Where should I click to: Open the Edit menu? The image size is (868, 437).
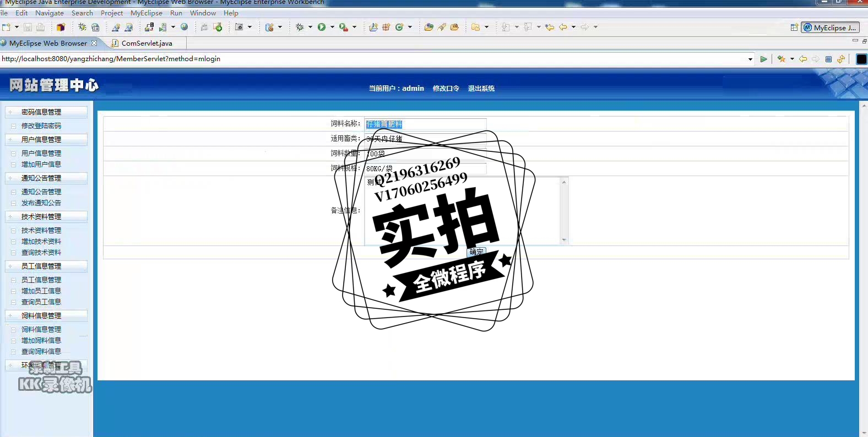click(21, 13)
